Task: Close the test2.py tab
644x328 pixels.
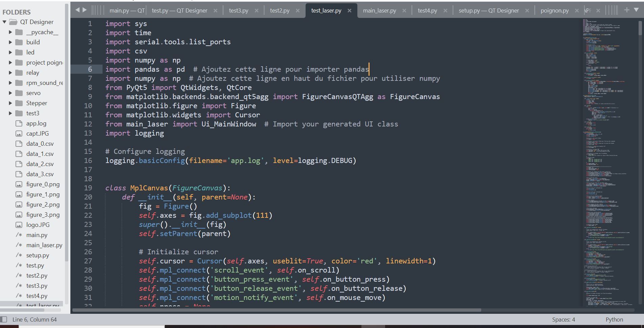Action: click(x=298, y=10)
